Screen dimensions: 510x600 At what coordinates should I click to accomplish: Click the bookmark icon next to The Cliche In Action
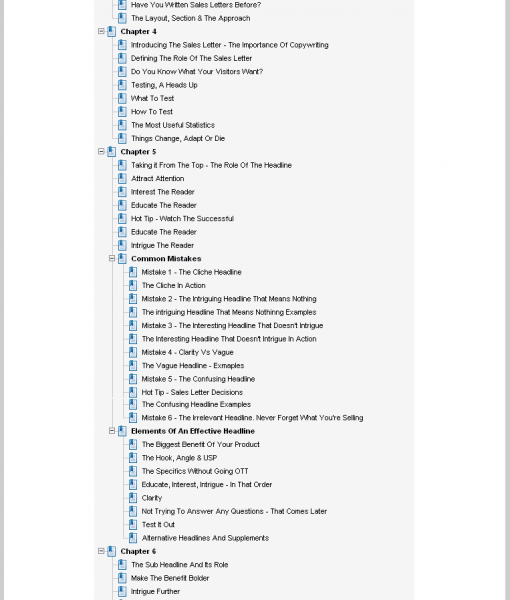tap(133, 286)
